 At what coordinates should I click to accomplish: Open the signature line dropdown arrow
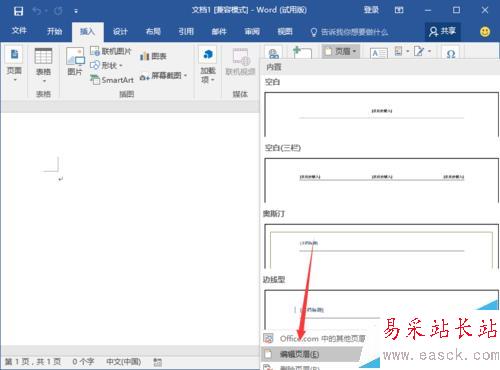pyautogui.click(x=429, y=51)
